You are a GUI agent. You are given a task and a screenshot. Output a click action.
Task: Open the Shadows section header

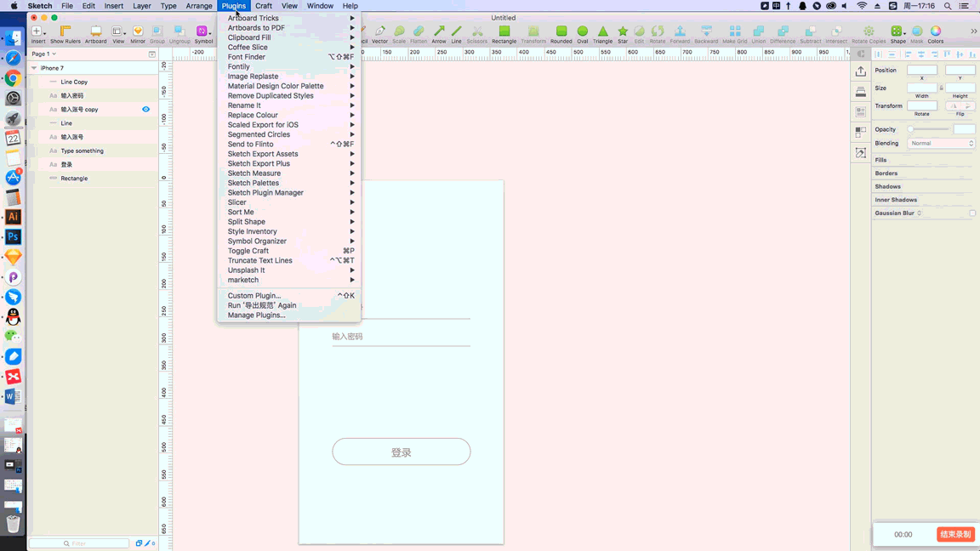[x=887, y=186]
